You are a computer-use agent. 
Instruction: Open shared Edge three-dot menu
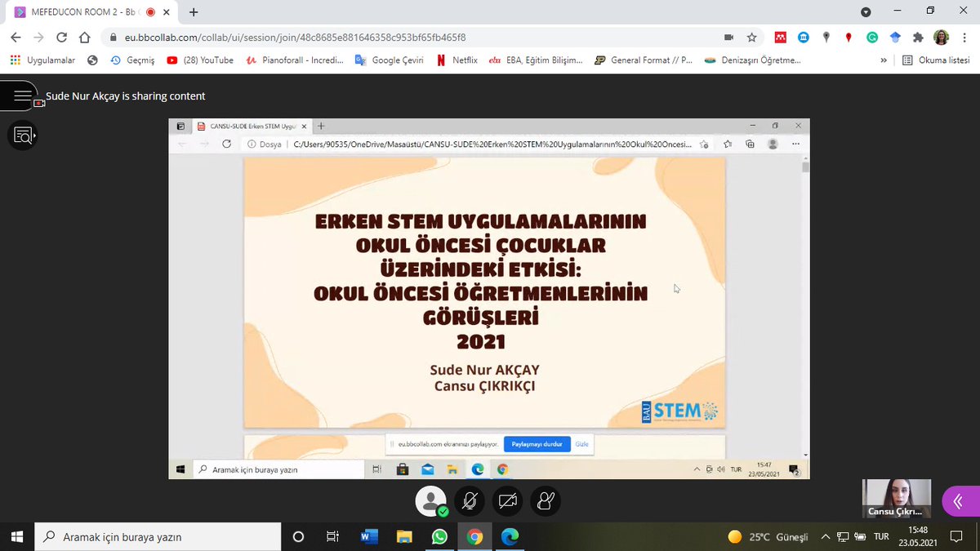tap(795, 144)
